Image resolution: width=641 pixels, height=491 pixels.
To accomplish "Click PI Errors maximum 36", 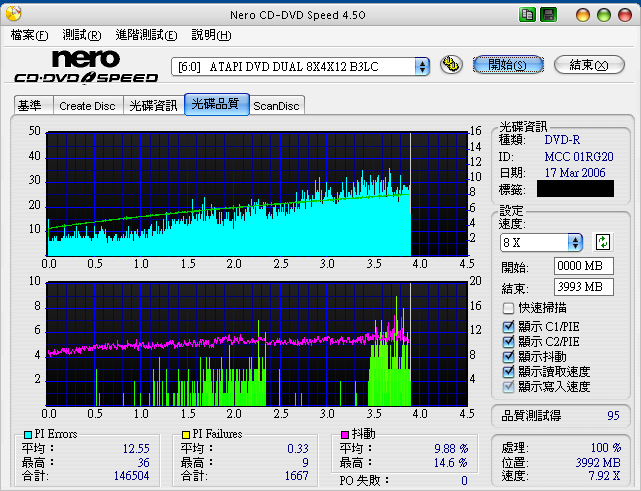I will (143, 462).
